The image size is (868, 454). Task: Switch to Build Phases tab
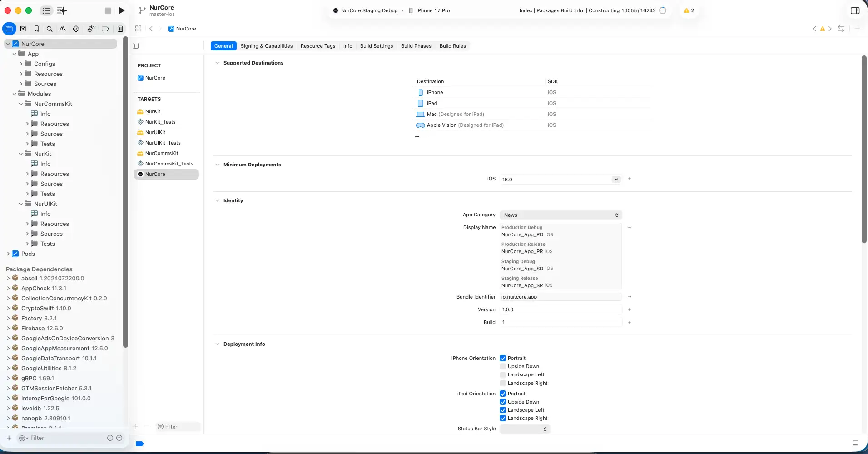tap(416, 46)
